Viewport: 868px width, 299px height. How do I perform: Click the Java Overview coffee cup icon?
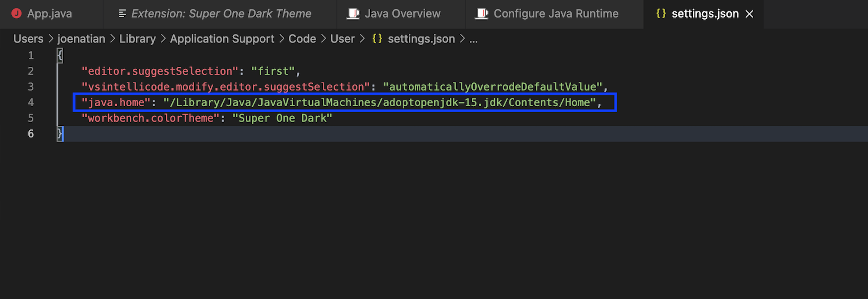coord(353,14)
